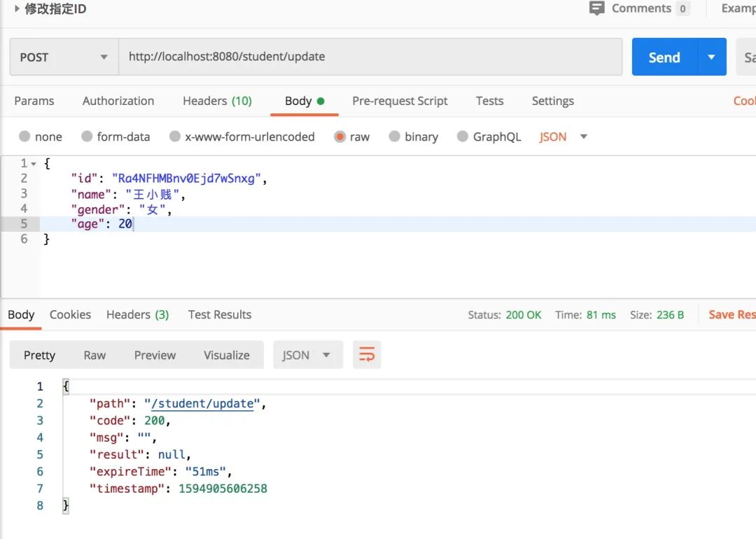Select the form-data radio option
Screen dimensions: 756x539
tap(87, 136)
